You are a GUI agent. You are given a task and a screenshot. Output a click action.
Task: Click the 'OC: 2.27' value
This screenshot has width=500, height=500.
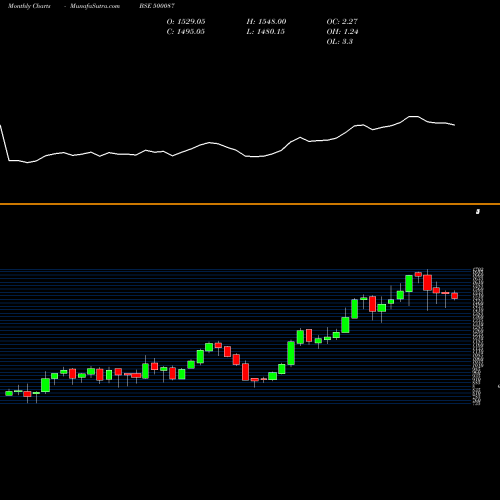[342, 22]
